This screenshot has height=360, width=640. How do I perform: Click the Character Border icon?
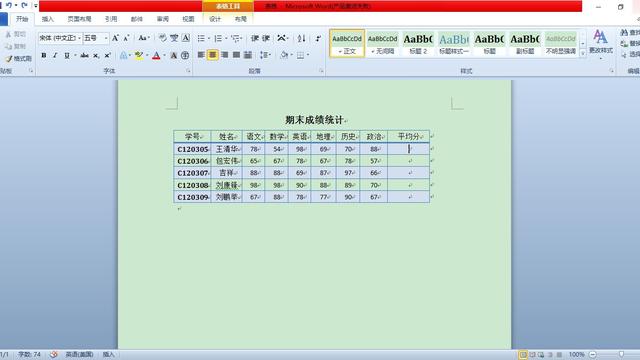coord(186,38)
